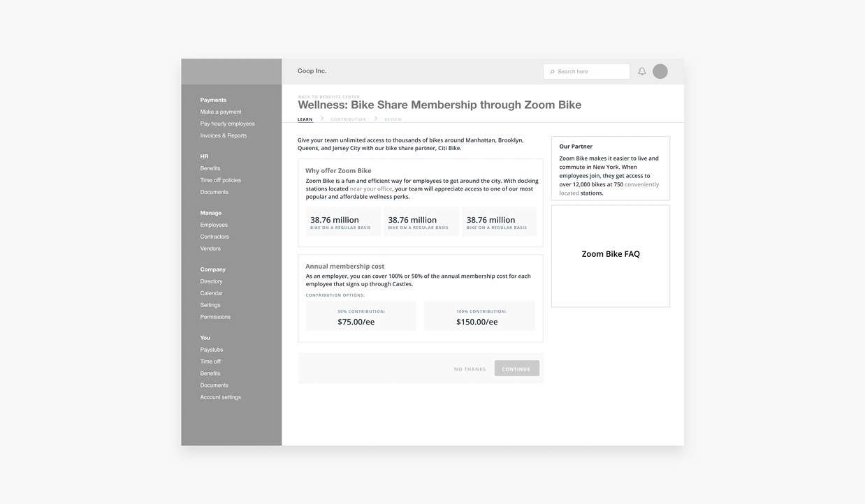The width and height of the screenshot is (865, 504).
Task: Click the 'Our Partner' heading
Action: [576, 147]
